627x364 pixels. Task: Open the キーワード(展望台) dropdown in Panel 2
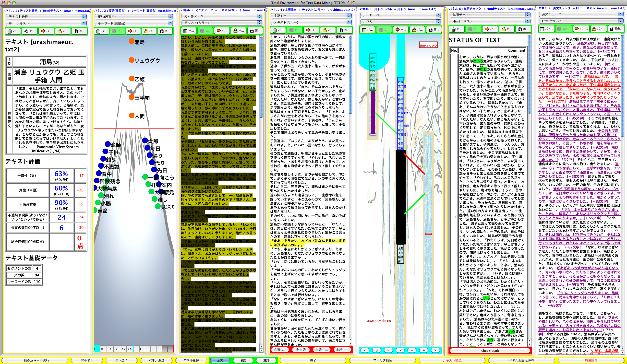[x=134, y=23]
